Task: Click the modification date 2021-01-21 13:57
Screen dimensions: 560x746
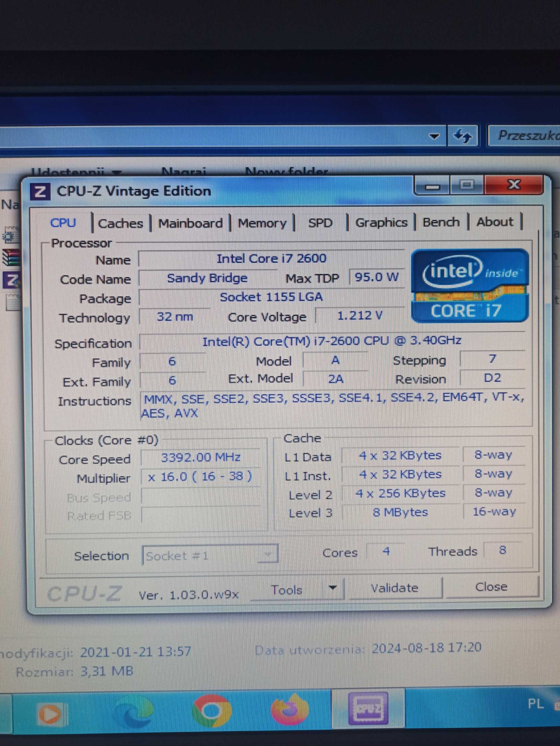Action: (x=136, y=652)
